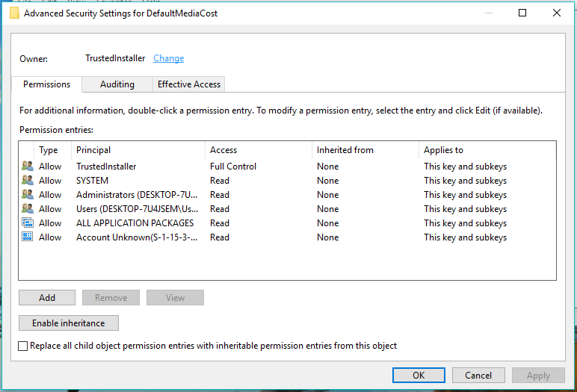
Task: Confirm with the OK button
Action: tap(419, 376)
